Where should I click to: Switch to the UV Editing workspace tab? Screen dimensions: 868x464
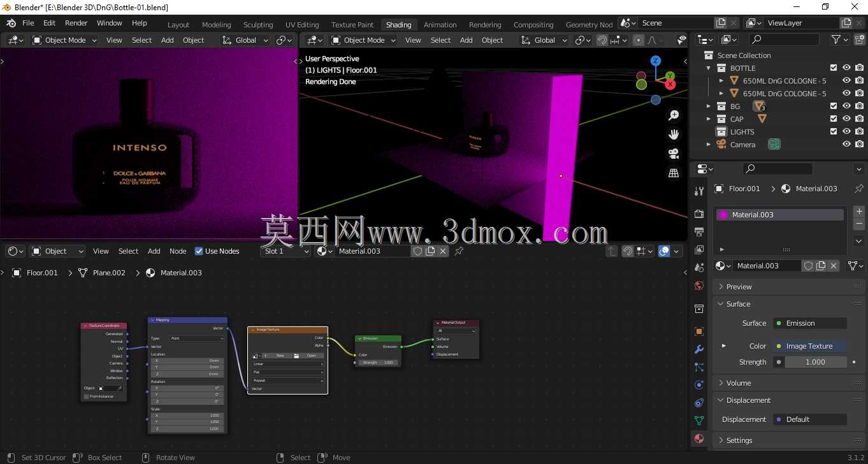tap(302, 25)
